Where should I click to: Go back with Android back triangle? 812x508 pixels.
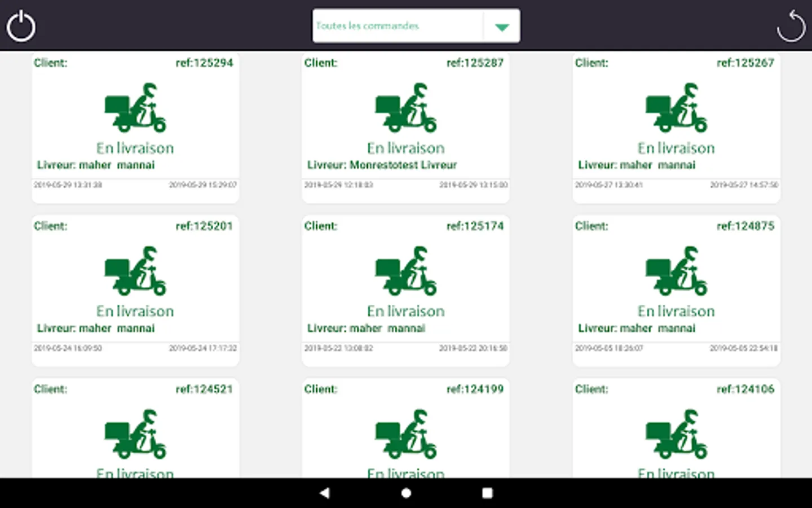point(324,493)
